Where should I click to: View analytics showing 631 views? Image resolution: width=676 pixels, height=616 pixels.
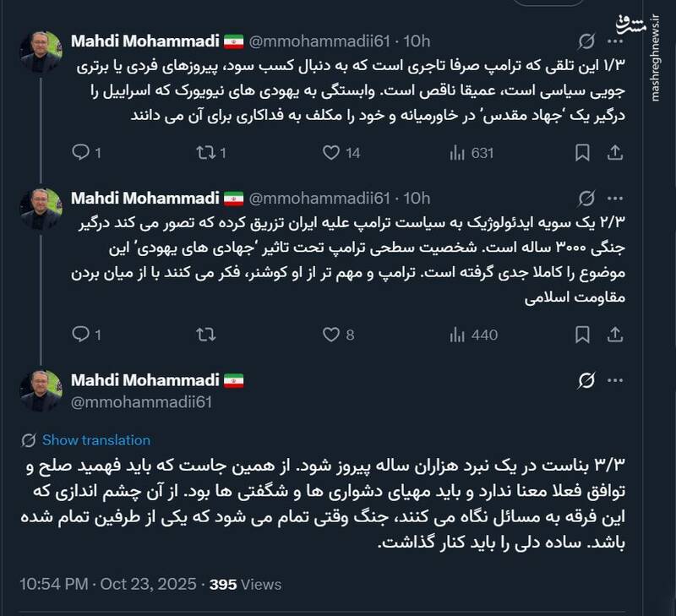coord(472,153)
